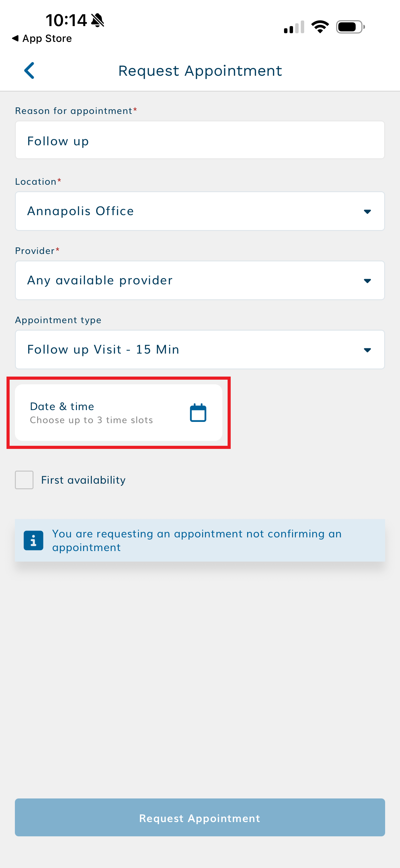The image size is (400, 868).
Task: Expand the Location dropdown arrow
Action: click(x=367, y=212)
